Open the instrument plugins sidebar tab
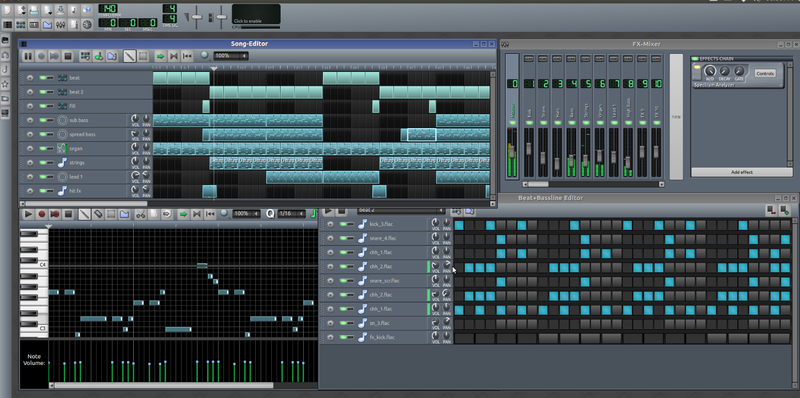The width and height of the screenshot is (800, 398). (x=6, y=40)
